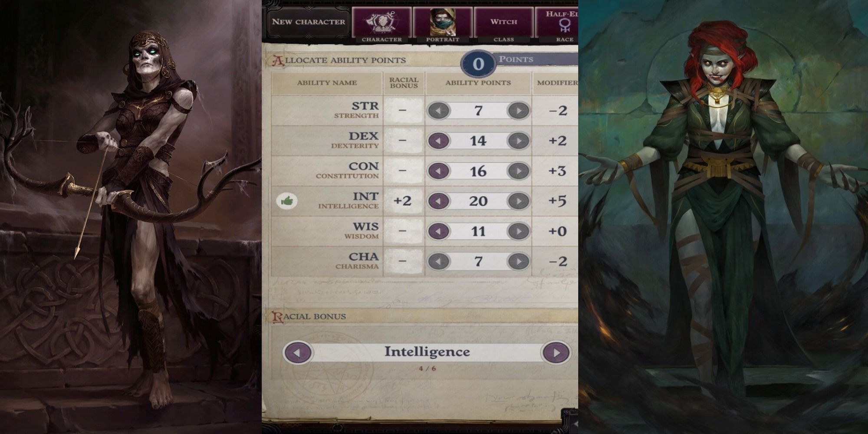Add one point to Intelligence
The image size is (868, 434).
(518, 201)
